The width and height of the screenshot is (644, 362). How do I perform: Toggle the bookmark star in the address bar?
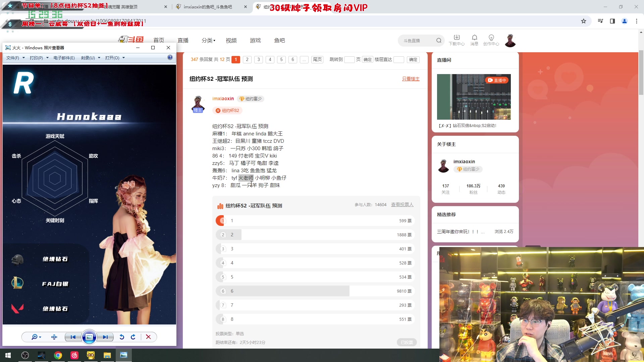click(584, 21)
